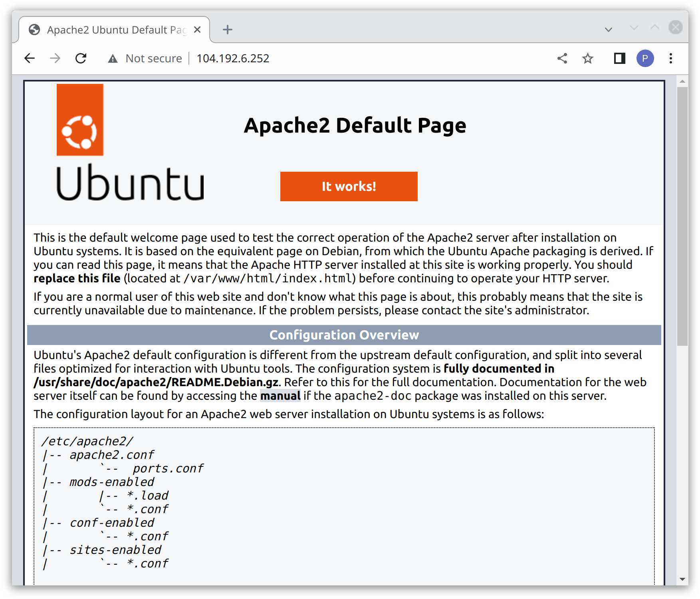This screenshot has height=599, width=700.
Task: Click the /usr/share/doc/apache2/README.Debian.gz text
Action: click(156, 382)
